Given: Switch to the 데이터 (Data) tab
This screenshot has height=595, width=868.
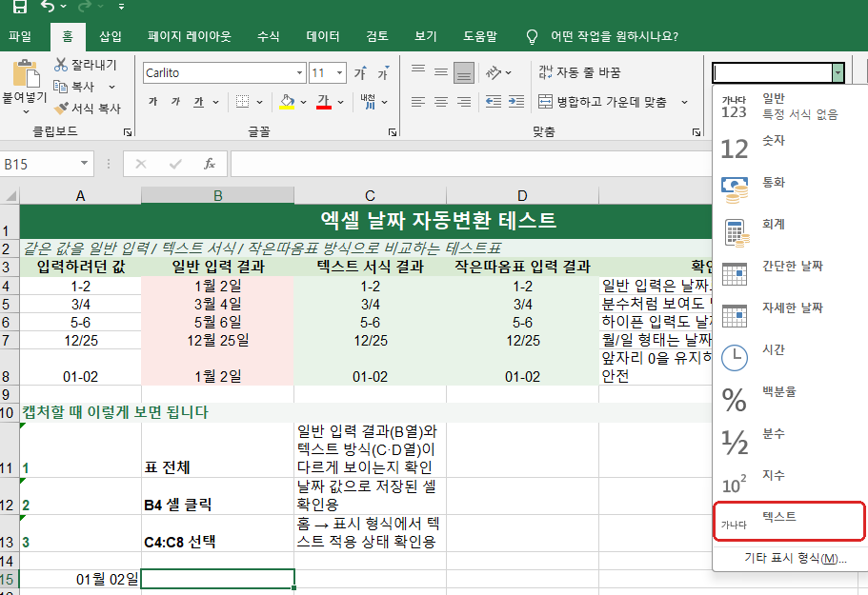Looking at the screenshot, I should click(x=323, y=36).
